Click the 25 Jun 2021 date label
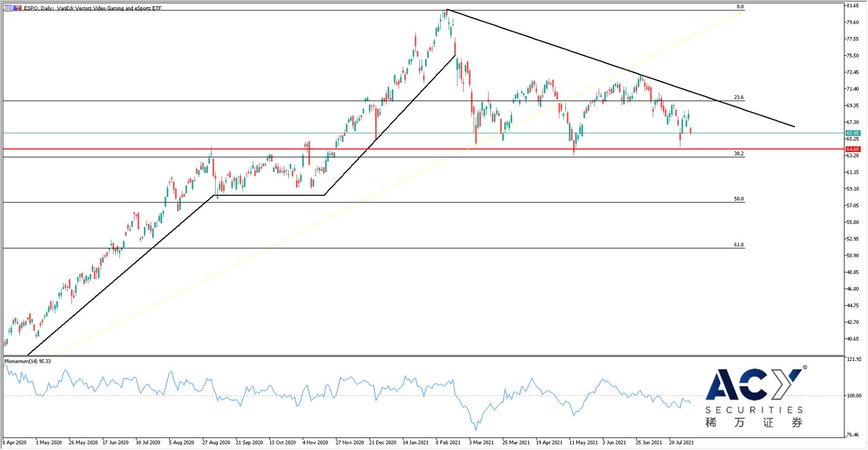Viewport: 868px width, 450px height. [x=648, y=442]
